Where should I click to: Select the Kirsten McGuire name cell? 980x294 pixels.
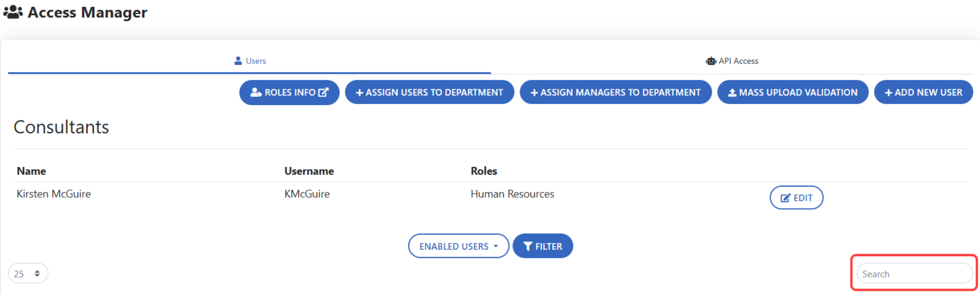coord(54,194)
